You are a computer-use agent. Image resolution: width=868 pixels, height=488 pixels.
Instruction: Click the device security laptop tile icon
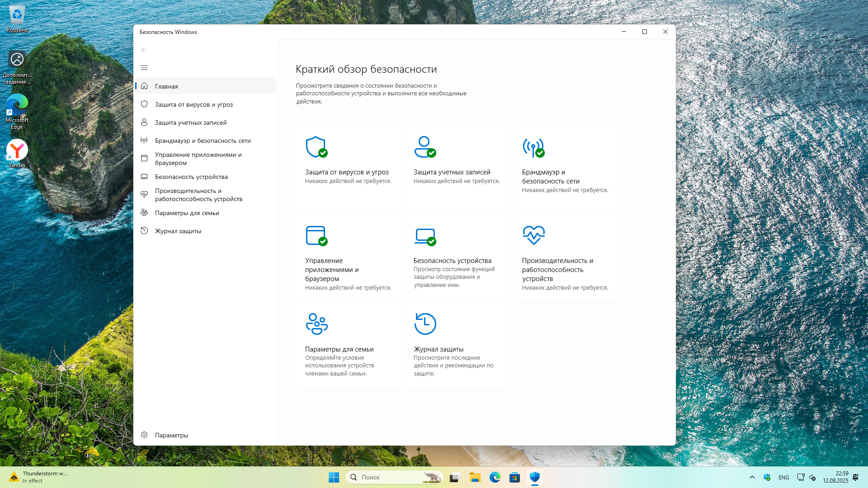coord(425,235)
